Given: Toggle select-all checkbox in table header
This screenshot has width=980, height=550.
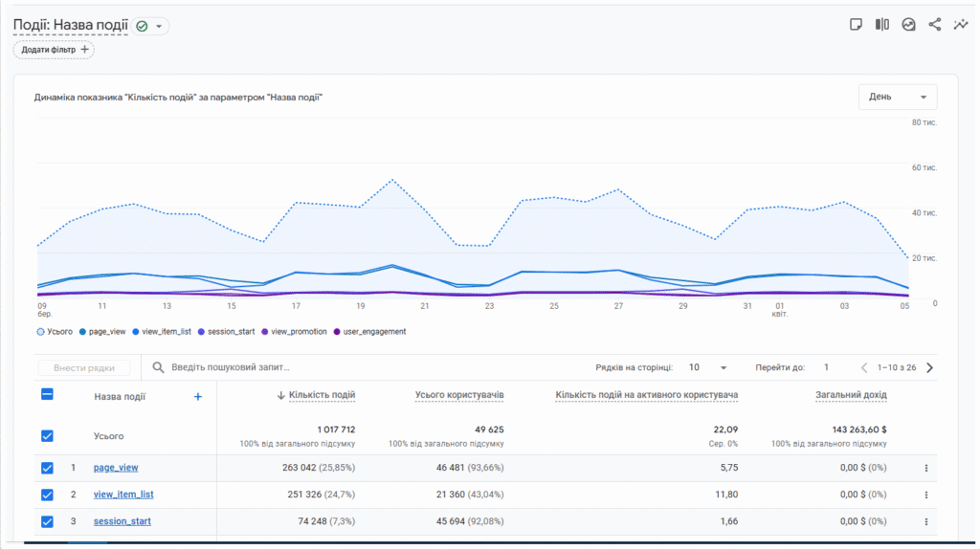Looking at the screenshot, I should (x=47, y=394).
